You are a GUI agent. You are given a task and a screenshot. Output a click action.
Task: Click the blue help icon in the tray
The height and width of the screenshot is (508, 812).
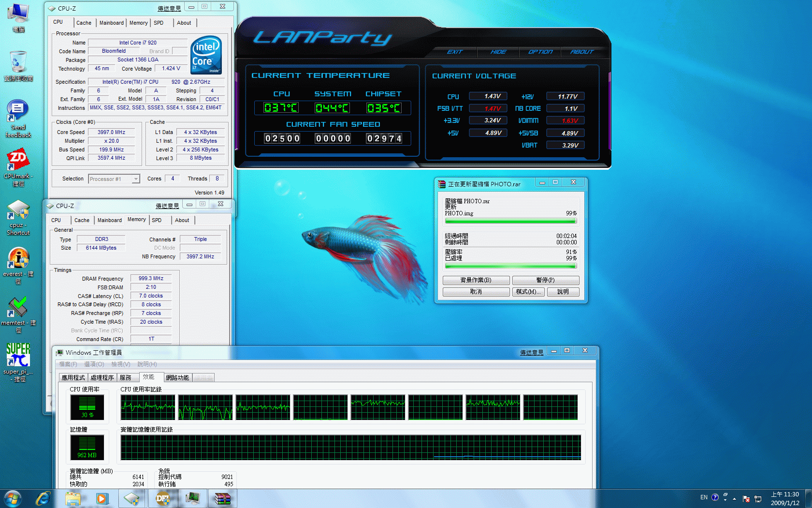pyautogui.click(x=715, y=497)
